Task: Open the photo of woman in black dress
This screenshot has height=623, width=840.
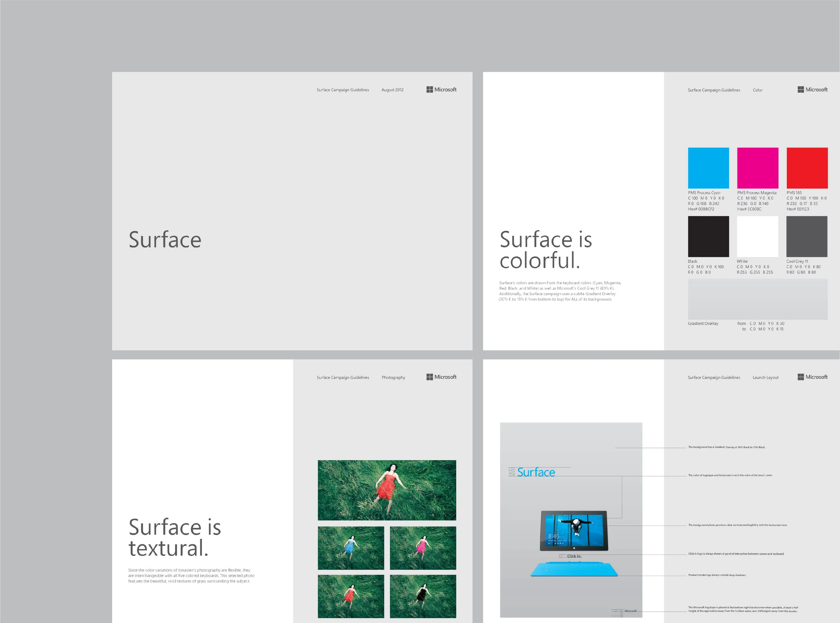Action: (423, 596)
